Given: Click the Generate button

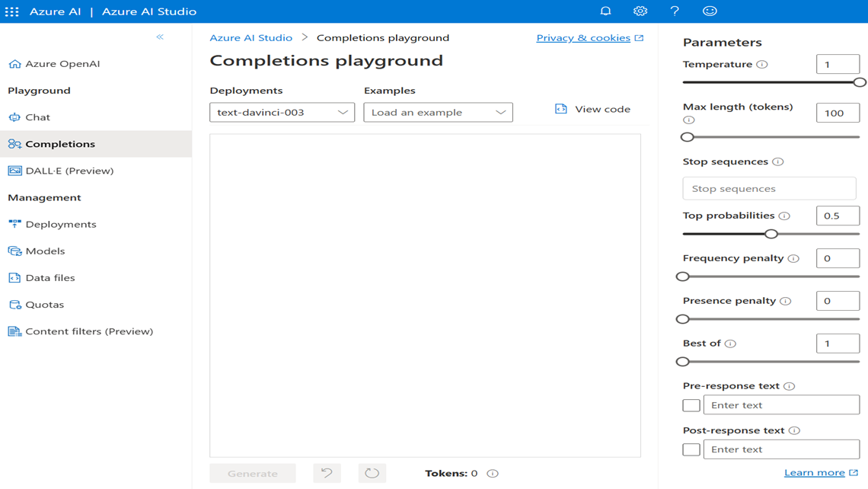Looking at the screenshot, I should [x=253, y=473].
